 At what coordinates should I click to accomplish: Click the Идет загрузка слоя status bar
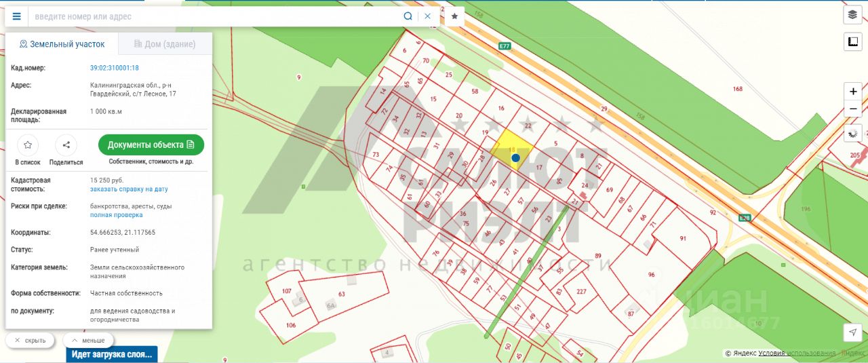(112, 354)
